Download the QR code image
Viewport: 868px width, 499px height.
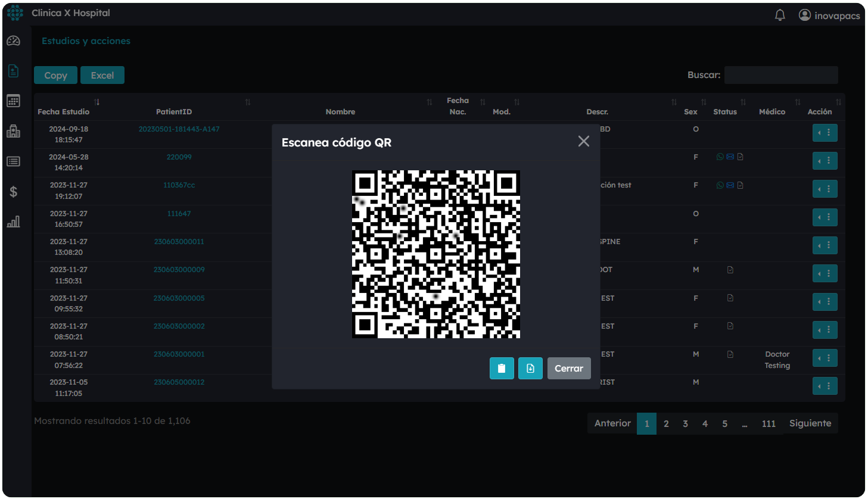(530, 368)
